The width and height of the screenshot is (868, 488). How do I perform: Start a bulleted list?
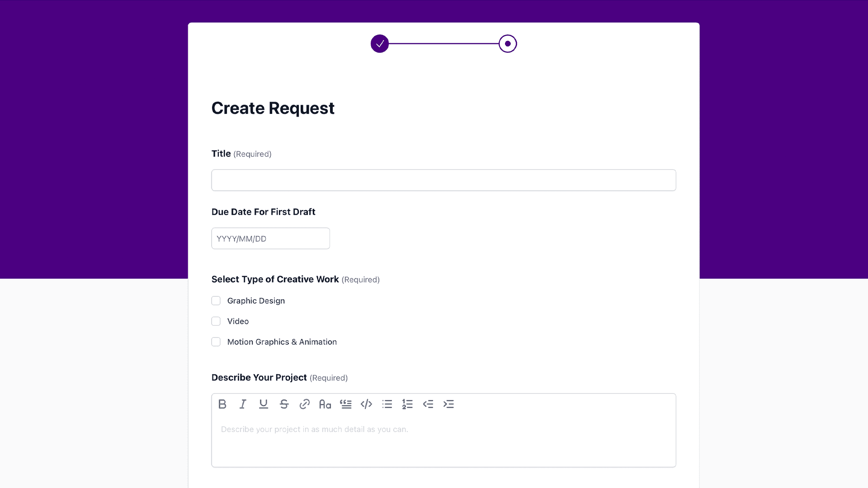click(387, 404)
